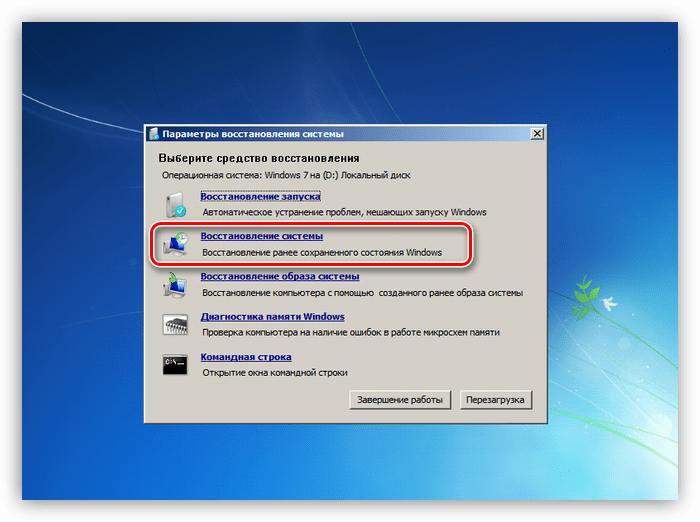Viewport: 700px width, 522px height.
Task: Click the System Image Recovery icon
Action: [x=175, y=285]
